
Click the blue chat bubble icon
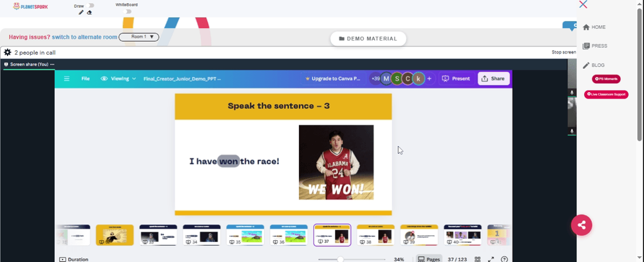tap(570, 26)
